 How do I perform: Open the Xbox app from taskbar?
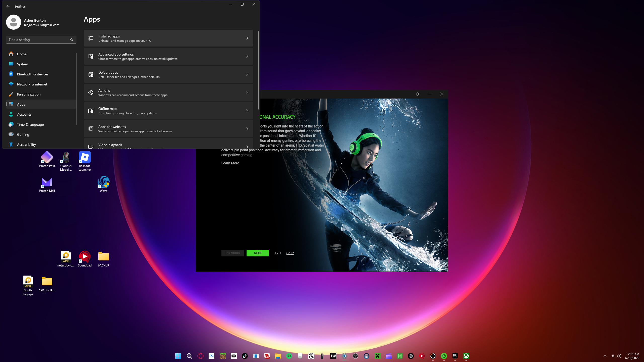click(x=466, y=356)
